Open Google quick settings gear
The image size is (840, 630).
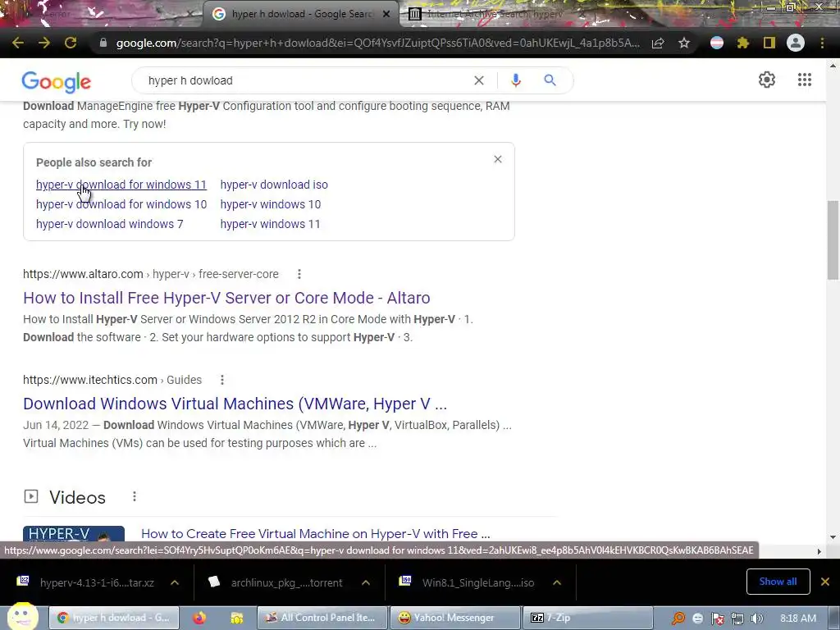point(767,80)
